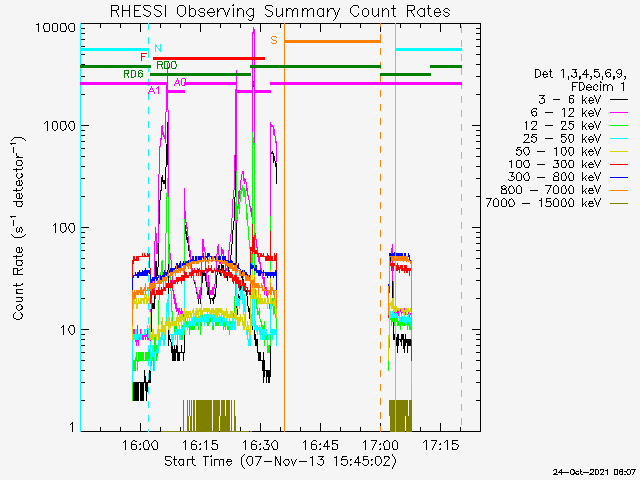The width and height of the screenshot is (640, 480).
Task: Click the black 3-6 keV legend line
Action: coord(619,100)
